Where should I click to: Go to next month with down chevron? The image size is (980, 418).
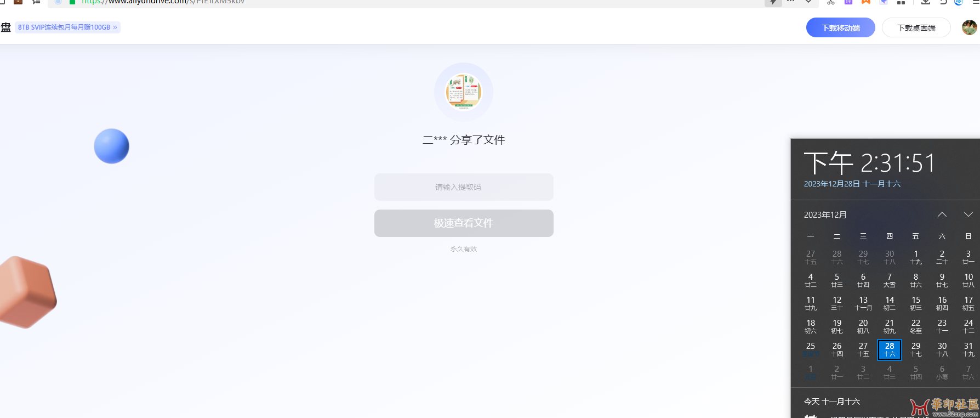[x=968, y=214]
